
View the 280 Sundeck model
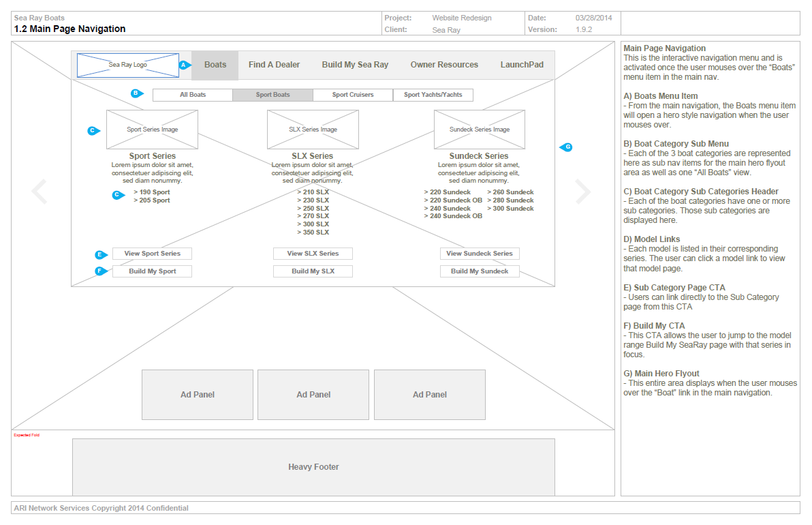click(511, 200)
